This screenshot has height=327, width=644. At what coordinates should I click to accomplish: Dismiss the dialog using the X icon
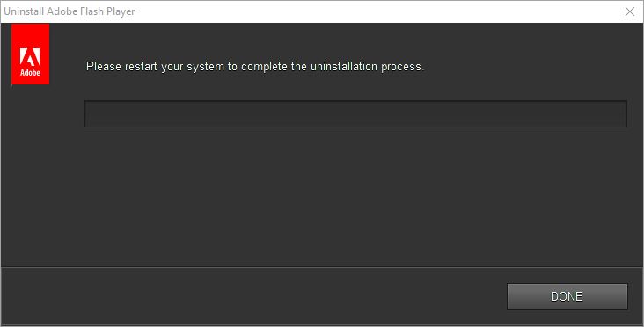click(630, 11)
